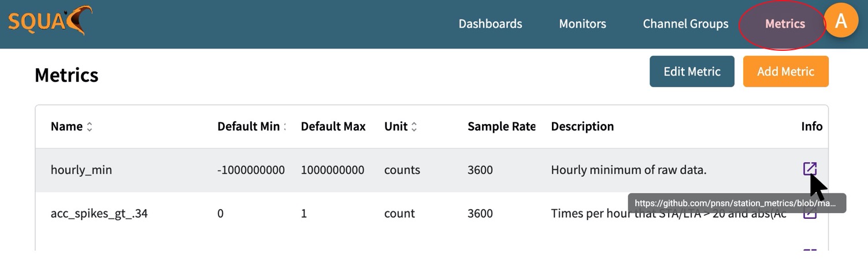Open Metrics page in navigation
The image size is (868, 261).
785,24
